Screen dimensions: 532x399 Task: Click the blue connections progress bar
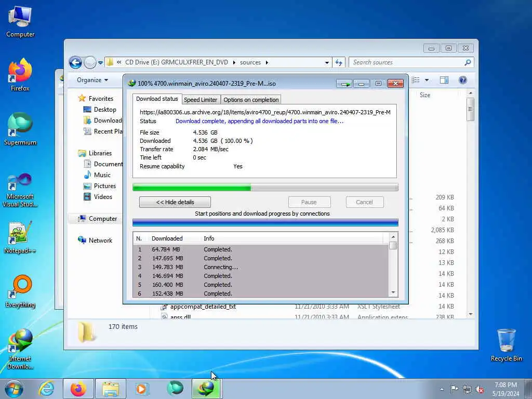click(265, 222)
